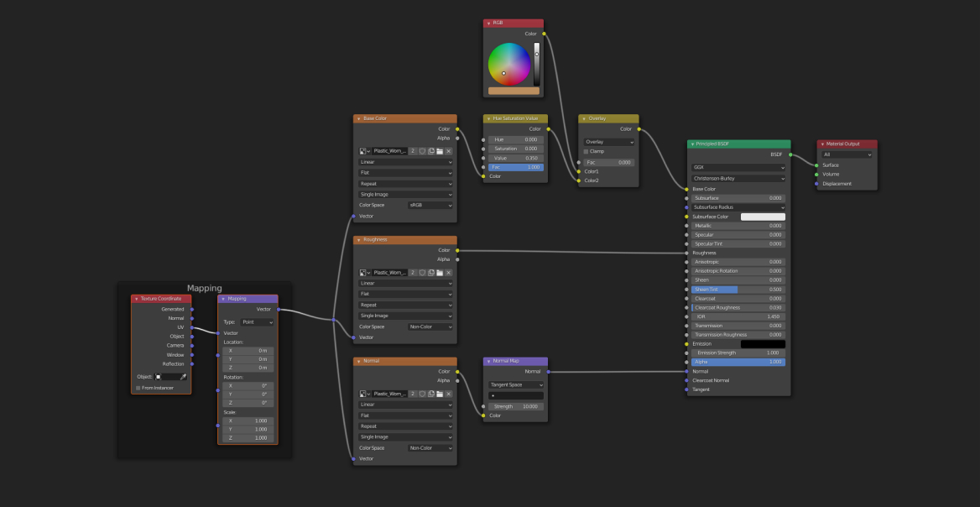Open Tangent Space dropdown in Normal Map
Image resolution: width=980 pixels, height=507 pixels.
[516, 385]
